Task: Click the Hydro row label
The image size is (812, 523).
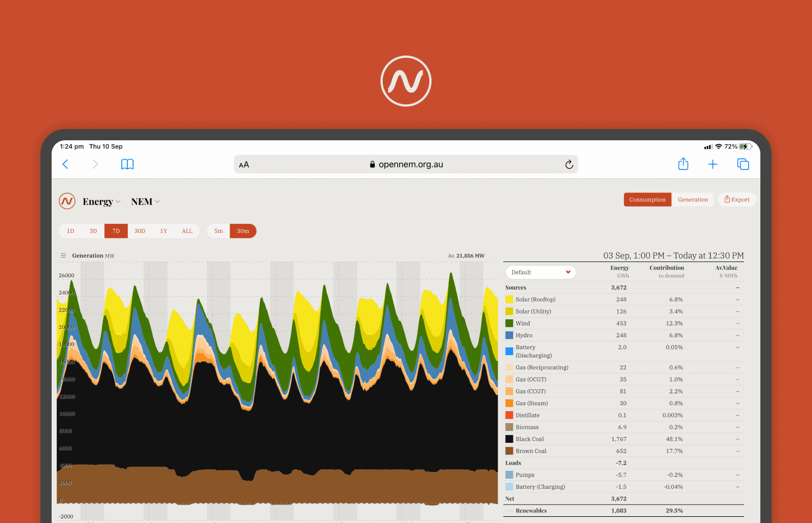Action: pos(524,335)
